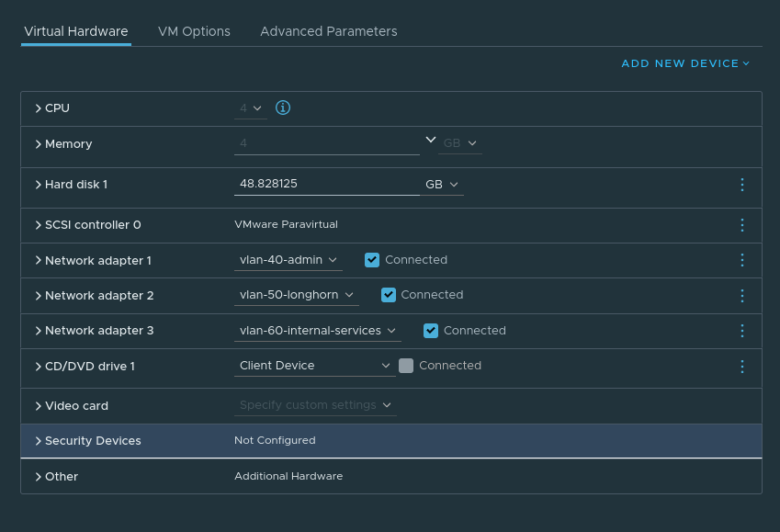Switch to the VM Options tab
The image size is (780, 532).
point(194,31)
